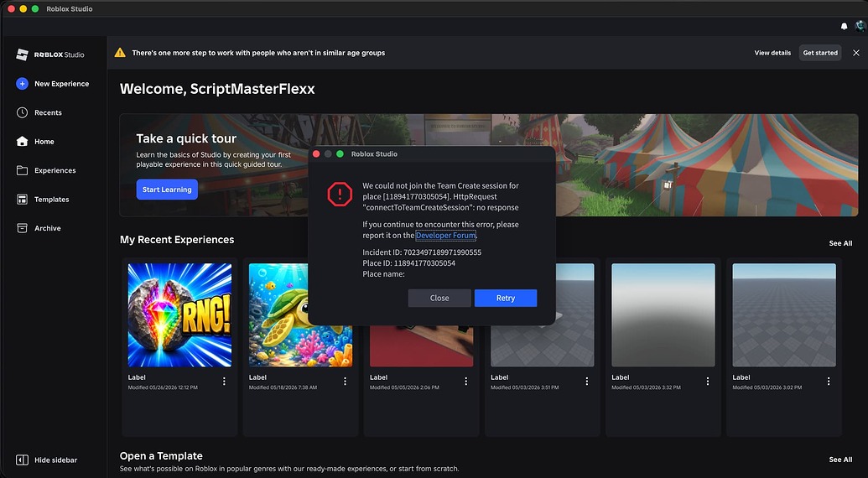The width and height of the screenshot is (868, 478).
Task: Click the 'Place ID: 118941770305054' line
Action: pyautogui.click(x=408, y=263)
